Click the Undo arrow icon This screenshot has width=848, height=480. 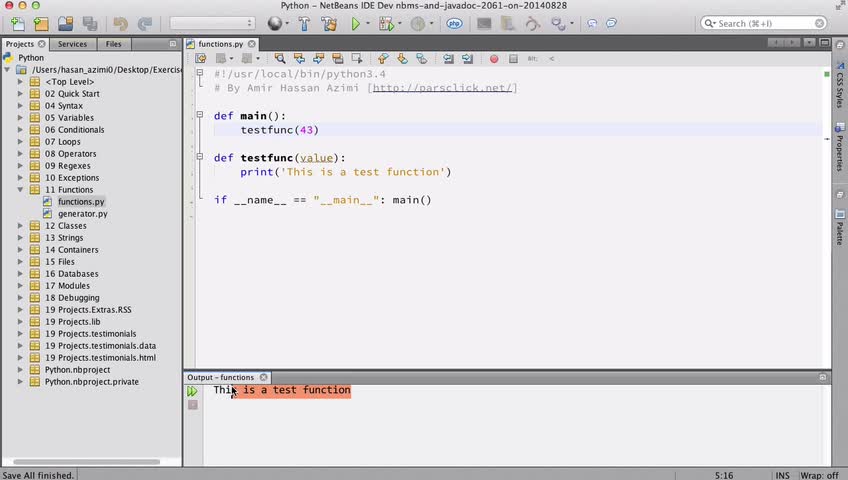pyautogui.click(x=121, y=24)
